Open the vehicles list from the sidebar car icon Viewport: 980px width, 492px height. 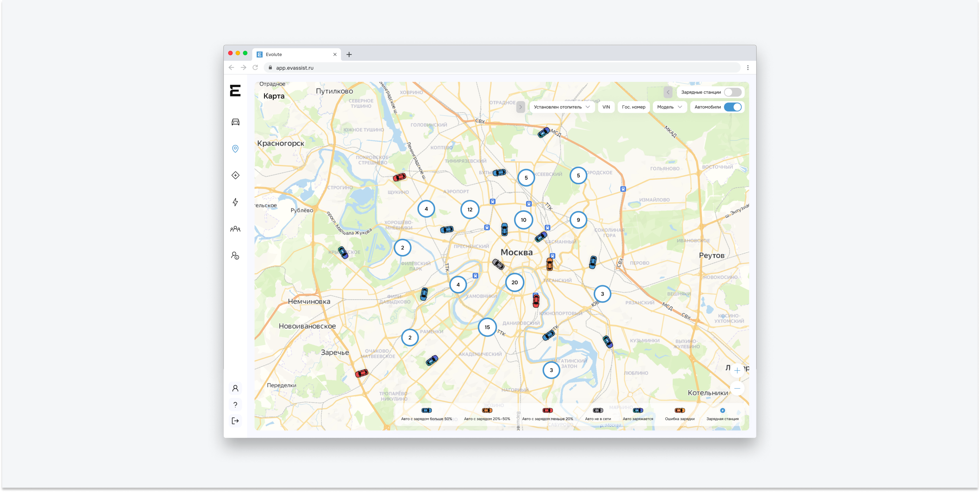(x=235, y=122)
